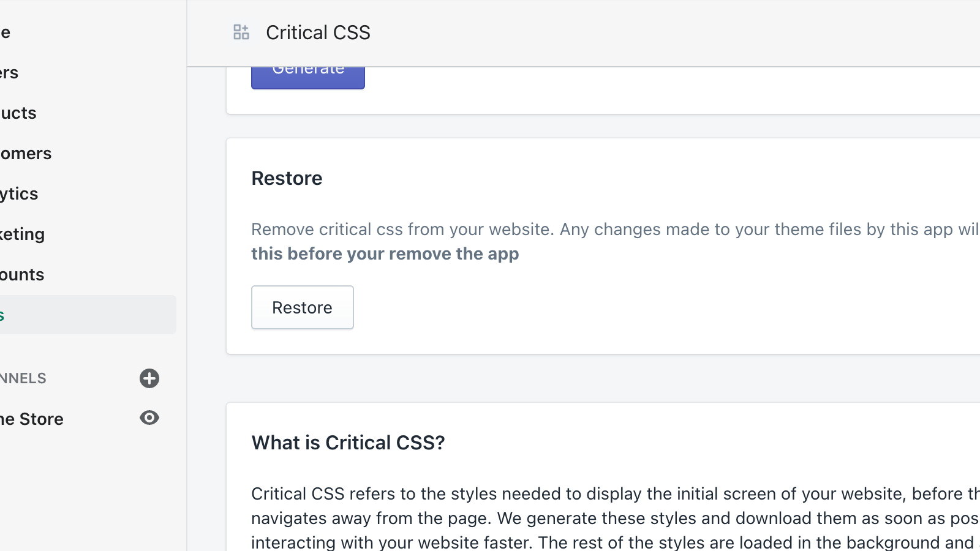The width and height of the screenshot is (980, 551).
Task: Click the Restore button
Action: pyautogui.click(x=302, y=307)
